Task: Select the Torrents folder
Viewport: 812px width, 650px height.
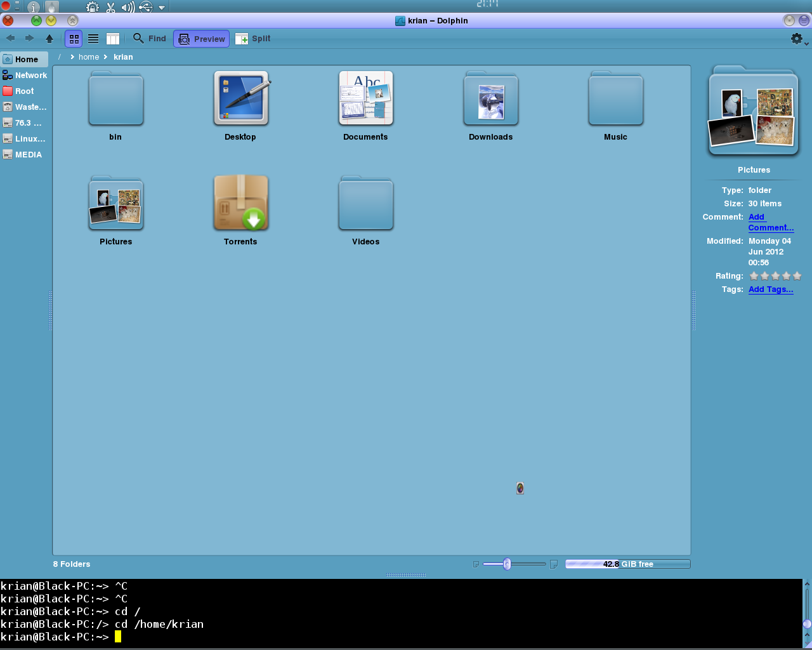Action: click(x=240, y=211)
